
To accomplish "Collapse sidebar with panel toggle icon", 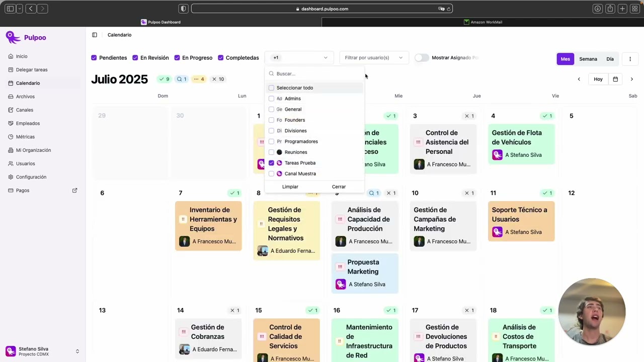I will tap(95, 35).
